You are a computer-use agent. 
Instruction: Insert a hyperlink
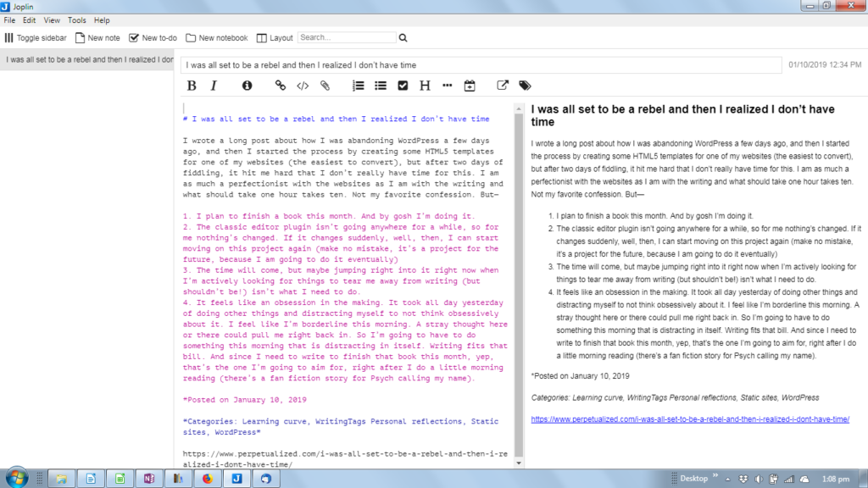[x=281, y=86]
